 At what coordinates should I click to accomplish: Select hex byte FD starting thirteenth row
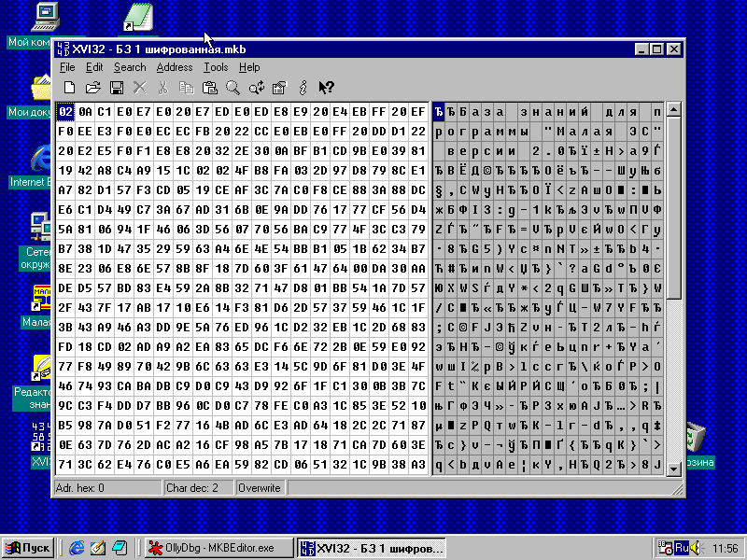pos(65,346)
